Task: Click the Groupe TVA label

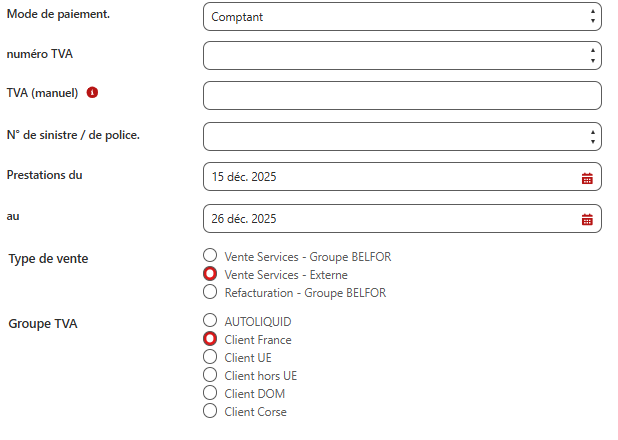Action: pos(43,324)
